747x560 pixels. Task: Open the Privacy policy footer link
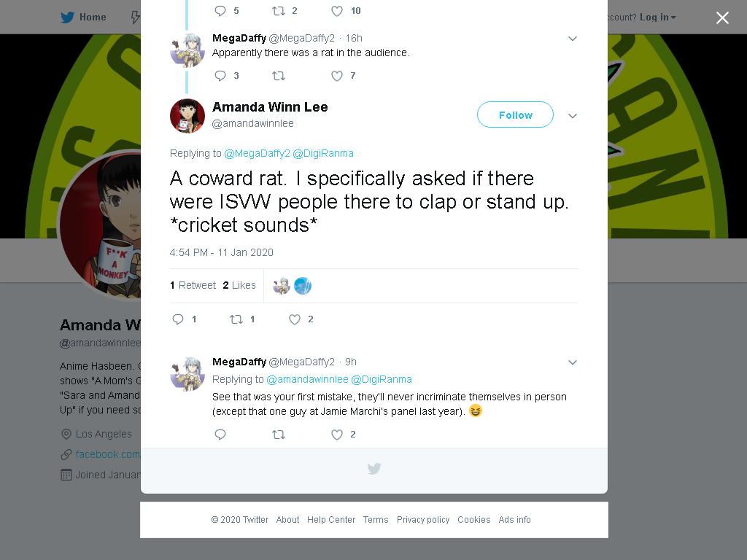[423, 519]
